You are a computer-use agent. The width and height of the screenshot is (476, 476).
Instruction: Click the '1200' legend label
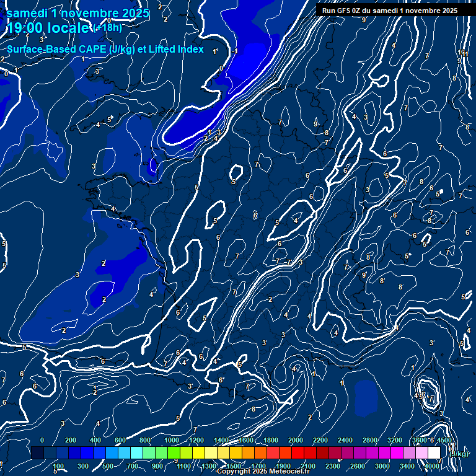tap(196, 440)
